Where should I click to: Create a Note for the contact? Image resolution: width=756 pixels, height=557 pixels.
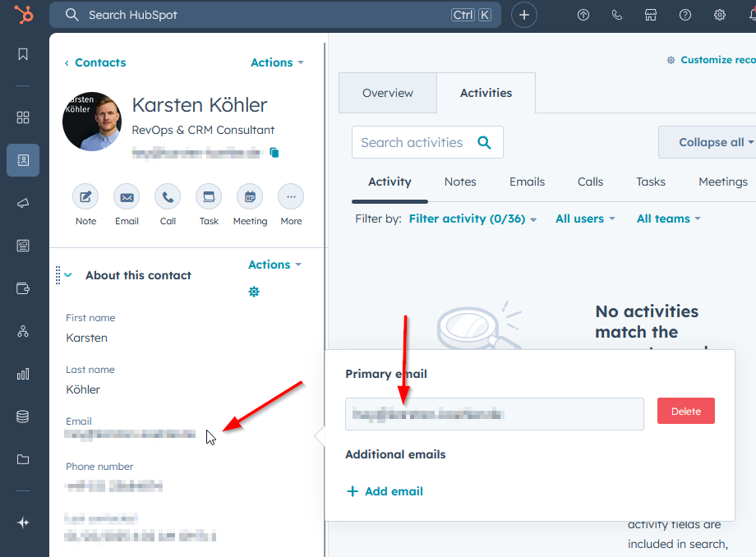85,196
